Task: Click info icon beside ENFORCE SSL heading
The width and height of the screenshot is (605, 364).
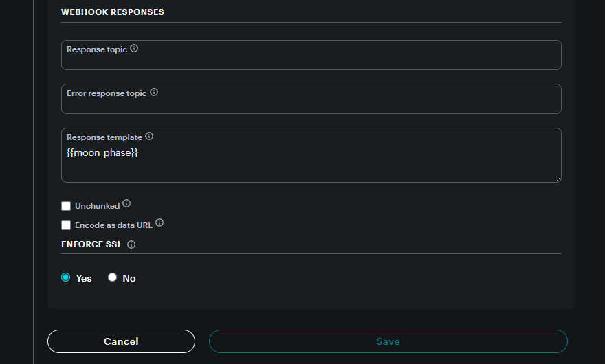Action: (131, 244)
